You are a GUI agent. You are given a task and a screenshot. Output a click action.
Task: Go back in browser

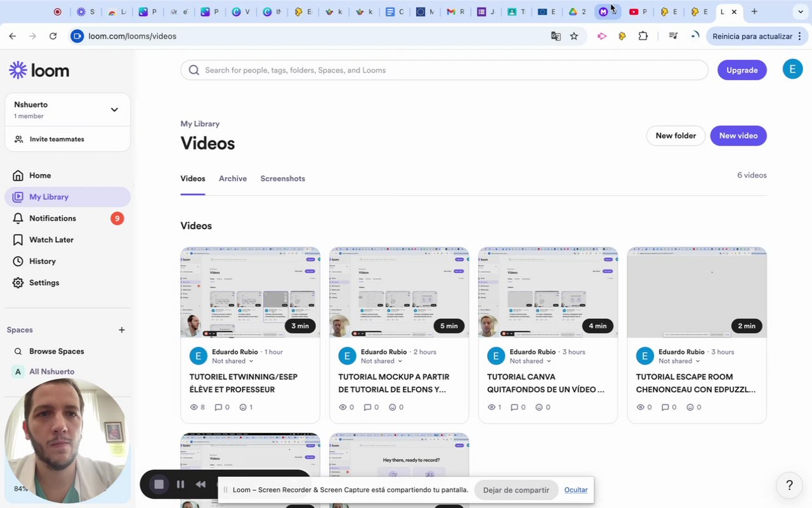coord(12,36)
